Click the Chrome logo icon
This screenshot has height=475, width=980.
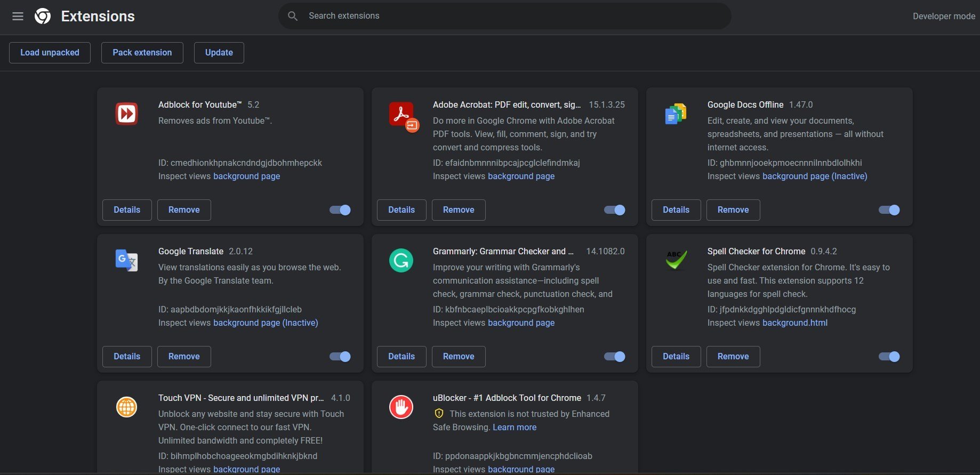pos(43,16)
